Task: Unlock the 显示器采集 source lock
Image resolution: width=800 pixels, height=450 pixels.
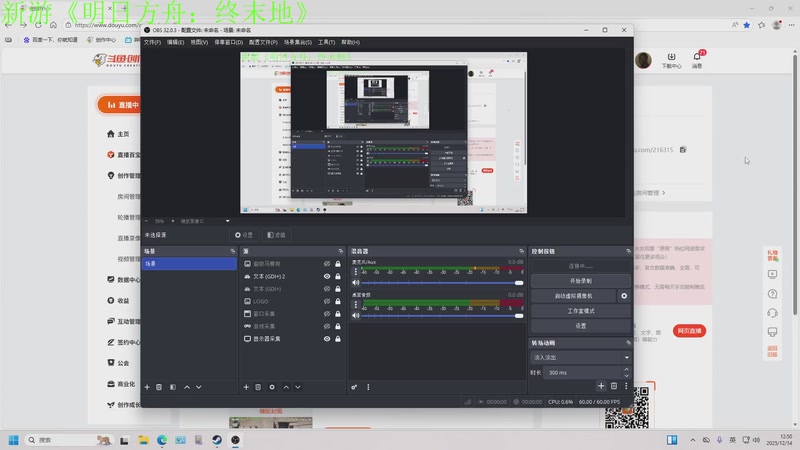Action: pyautogui.click(x=338, y=339)
